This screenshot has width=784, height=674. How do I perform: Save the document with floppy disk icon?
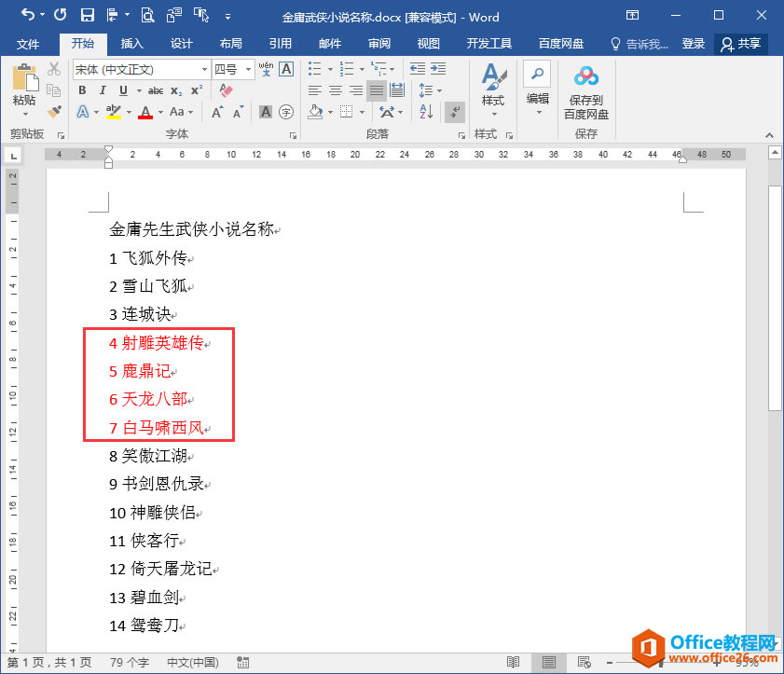tap(87, 15)
